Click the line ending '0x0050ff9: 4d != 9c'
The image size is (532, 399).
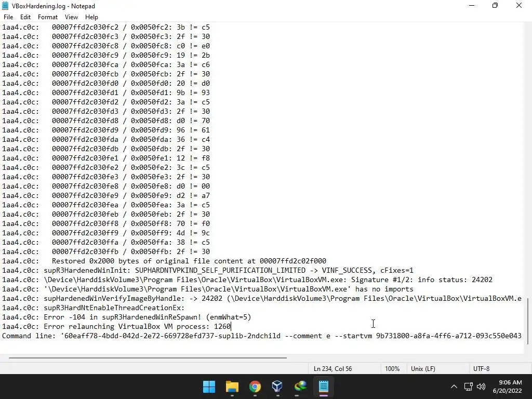coord(106,233)
